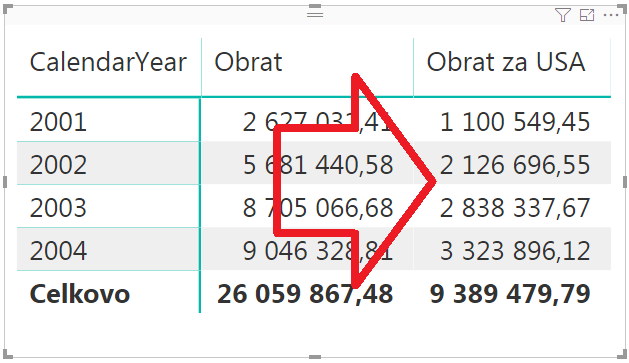Sort by the Obrat za USA header

(506, 63)
